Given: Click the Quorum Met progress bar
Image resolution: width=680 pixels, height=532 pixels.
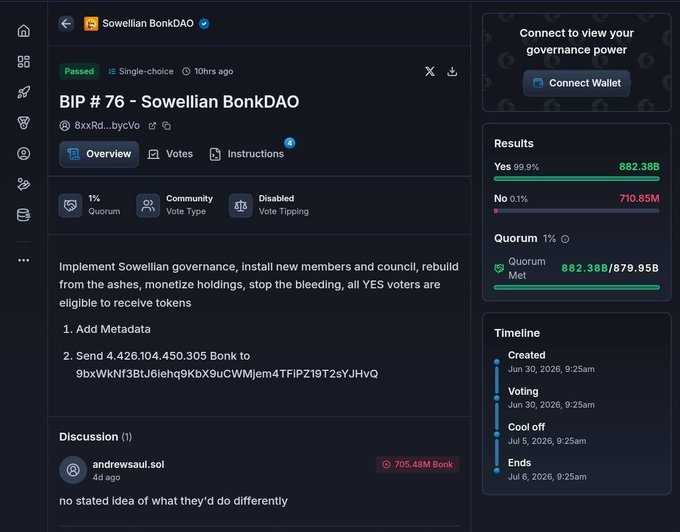Looking at the screenshot, I should (x=576, y=287).
